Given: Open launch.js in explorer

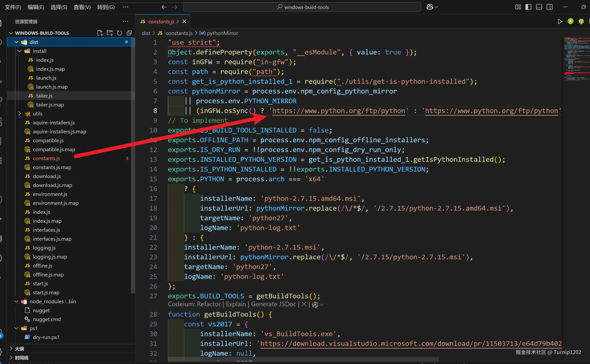Looking at the screenshot, I should coord(46,78).
